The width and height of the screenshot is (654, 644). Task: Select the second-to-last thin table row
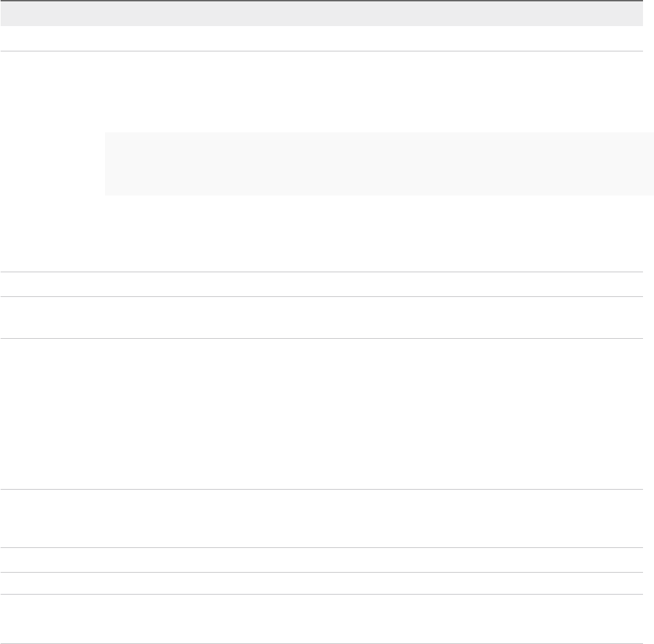click(321, 584)
